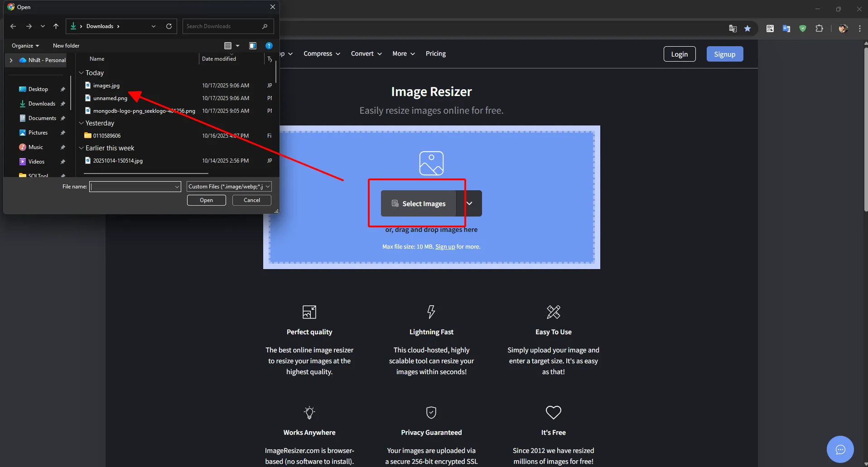
Task: Go to the Pricing page
Action: [436, 53]
